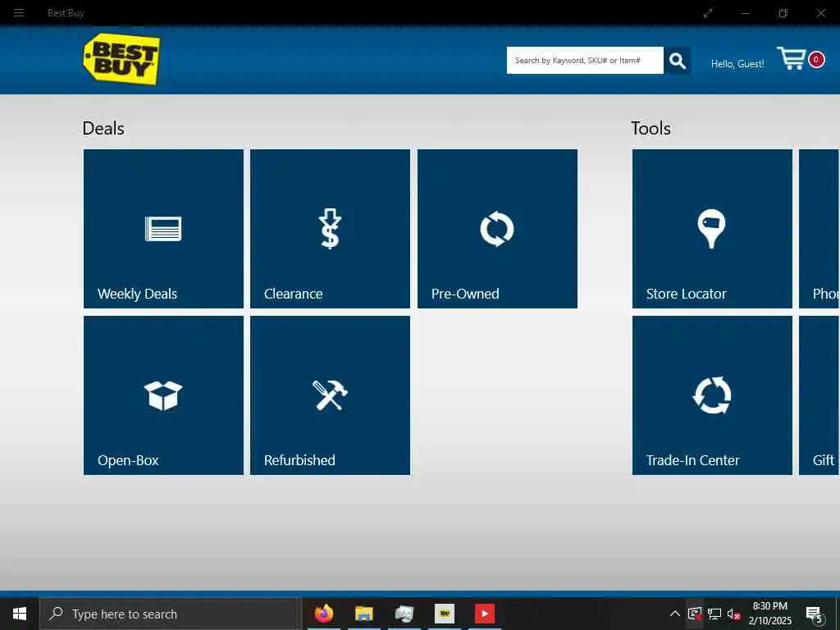Viewport: 840px width, 630px height.
Task: Open the hamburger menu in title bar
Action: click(x=19, y=13)
